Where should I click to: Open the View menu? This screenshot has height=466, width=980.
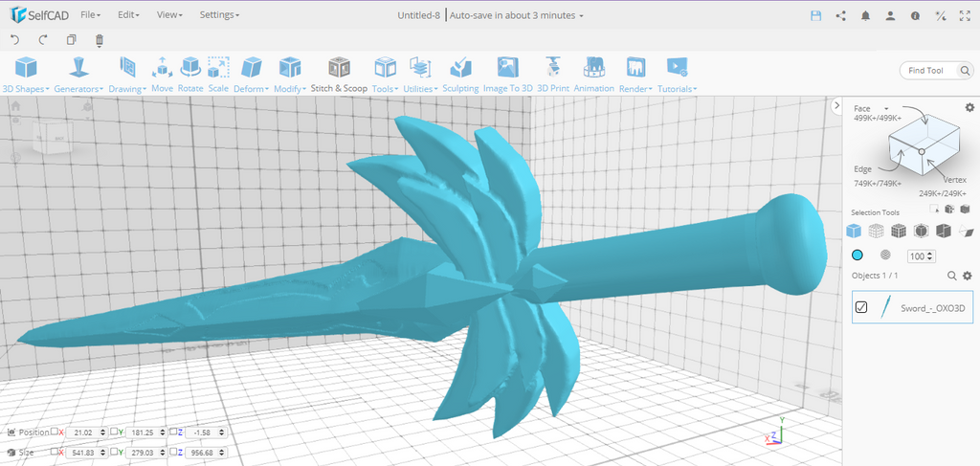click(x=169, y=15)
